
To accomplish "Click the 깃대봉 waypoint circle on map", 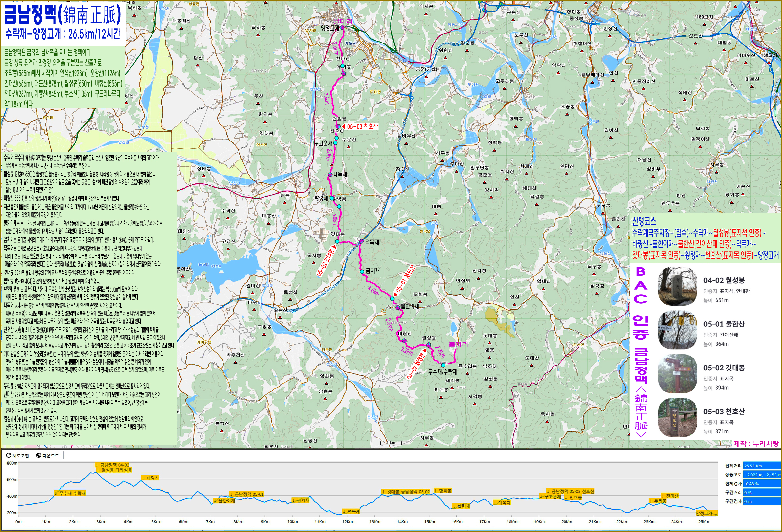I will pyautogui.click(x=337, y=242).
